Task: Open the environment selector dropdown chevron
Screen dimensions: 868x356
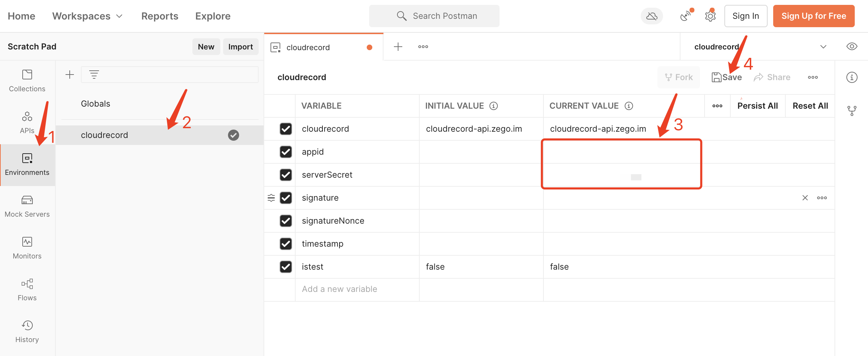Action: pyautogui.click(x=823, y=47)
